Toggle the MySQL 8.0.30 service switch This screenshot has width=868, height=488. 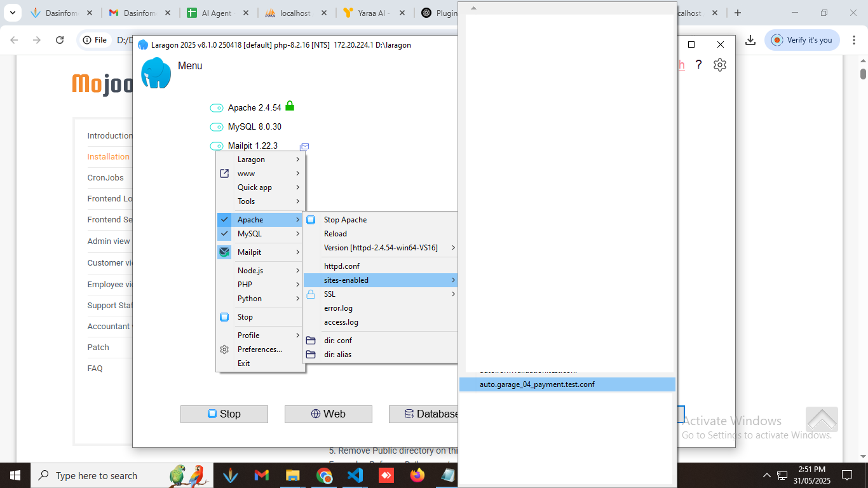pyautogui.click(x=217, y=127)
